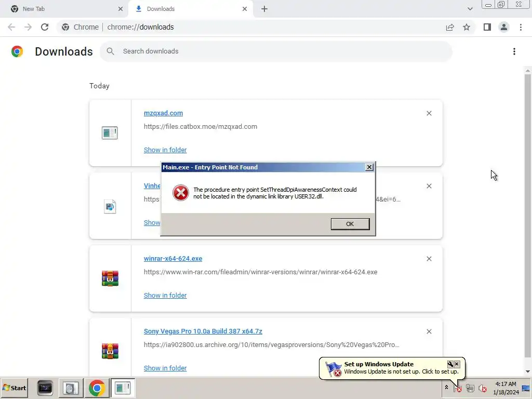532x399 pixels.
Task: Open Downloads page more actions menu
Action: (514, 51)
